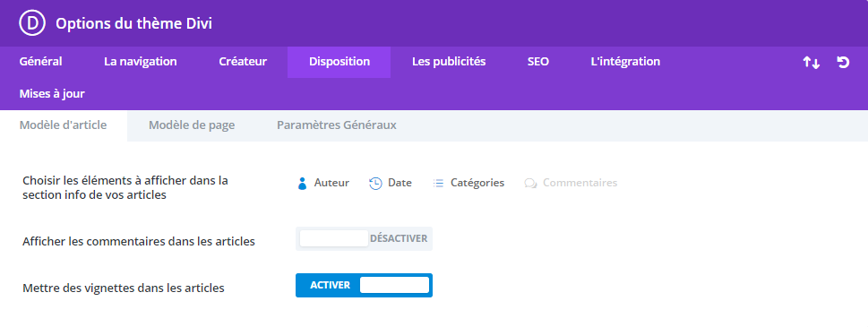Select the Disposition tab
The width and height of the screenshot is (868, 327).
(x=339, y=62)
